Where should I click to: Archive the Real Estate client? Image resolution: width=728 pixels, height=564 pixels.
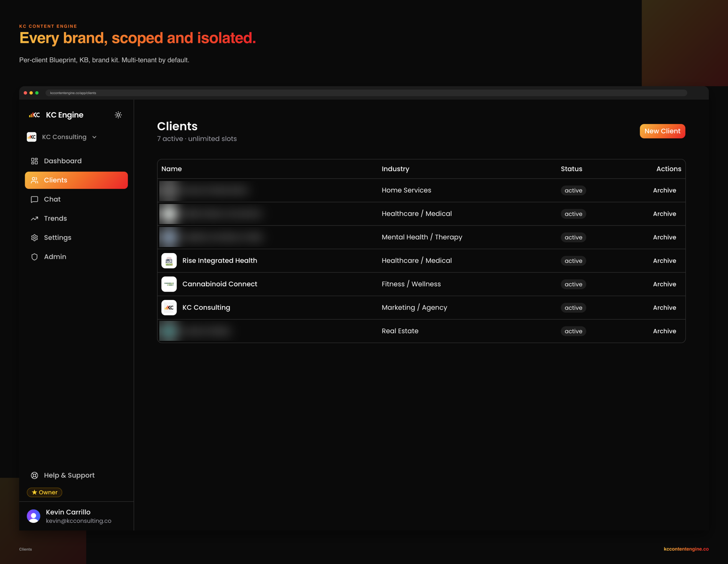(664, 331)
